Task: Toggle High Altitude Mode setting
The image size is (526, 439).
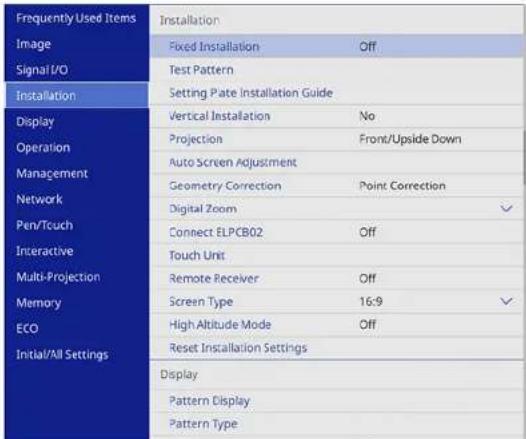Action: 337,325
